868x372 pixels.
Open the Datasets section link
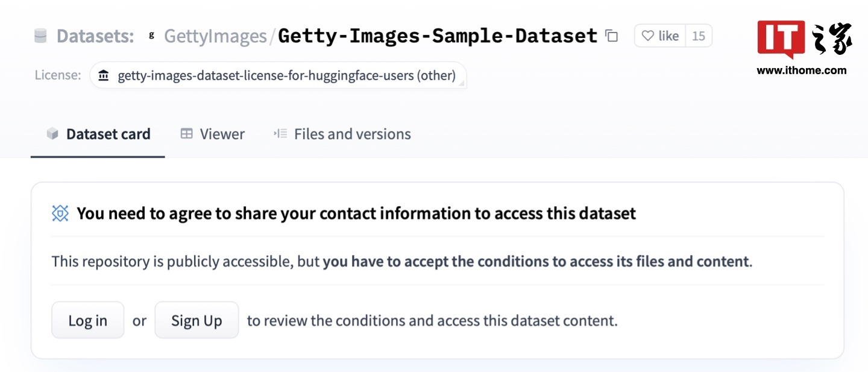pyautogui.click(x=95, y=36)
